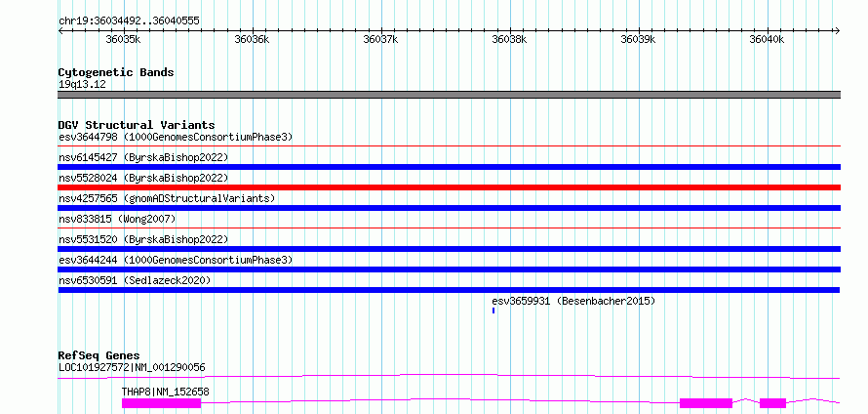868x414 pixels.
Task: Select the nsv5528024 red variant bar
Action: 449,187
